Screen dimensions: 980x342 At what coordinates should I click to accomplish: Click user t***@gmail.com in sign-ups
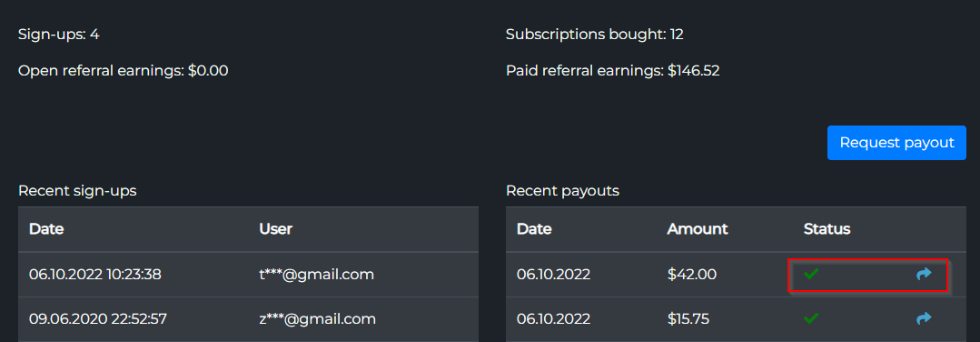pyautogui.click(x=316, y=275)
